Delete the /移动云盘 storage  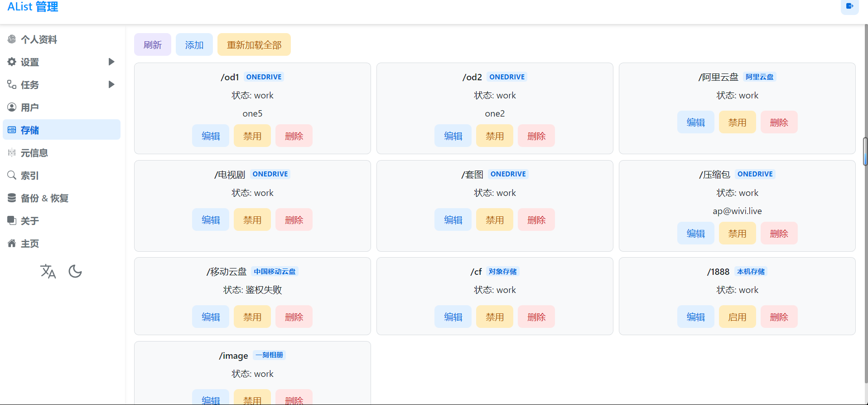point(294,317)
